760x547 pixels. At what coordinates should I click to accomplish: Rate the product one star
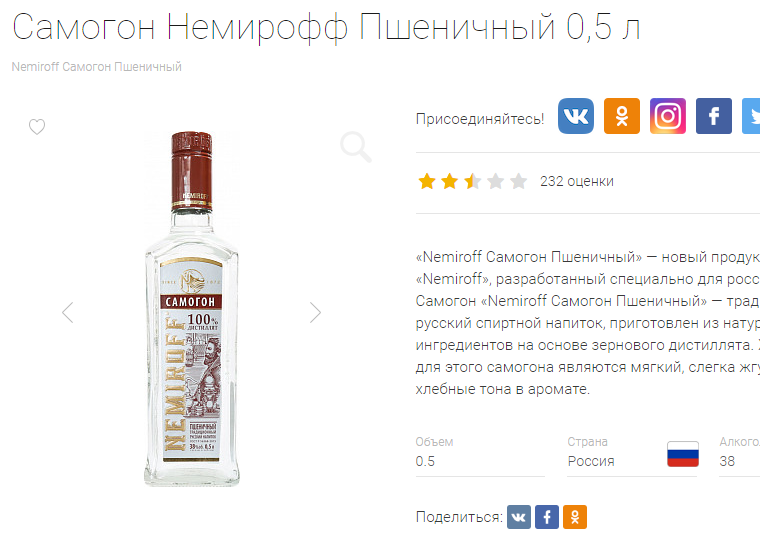(x=427, y=182)
